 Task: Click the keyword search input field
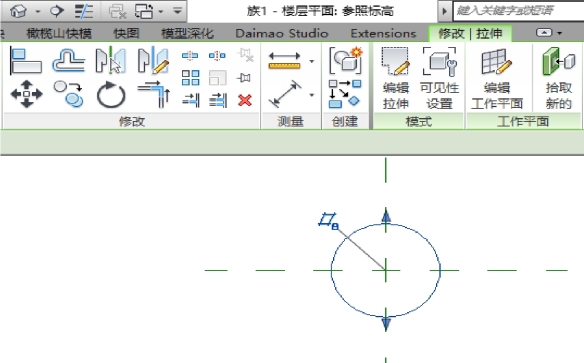pyautogui.click(x=518, y=11)
